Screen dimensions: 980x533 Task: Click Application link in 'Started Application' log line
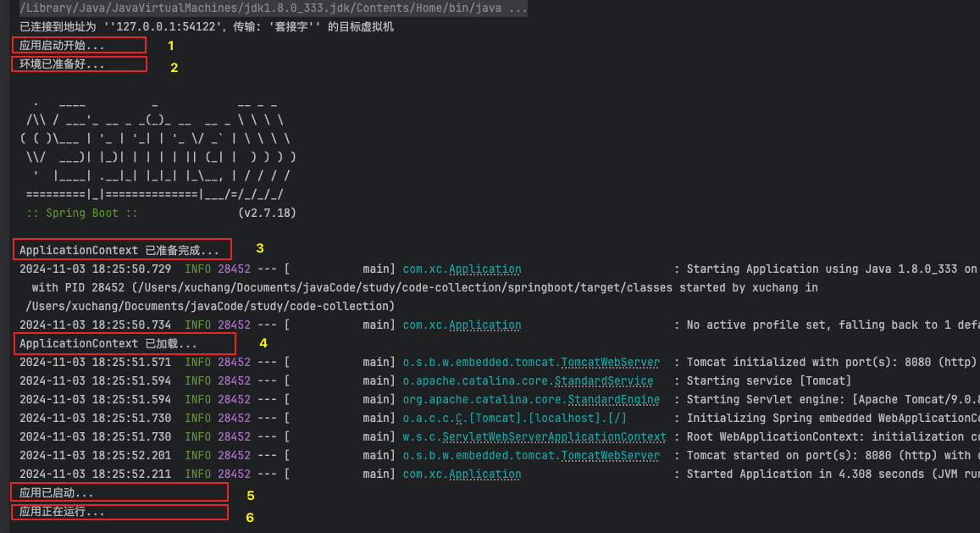pos(484,475)
